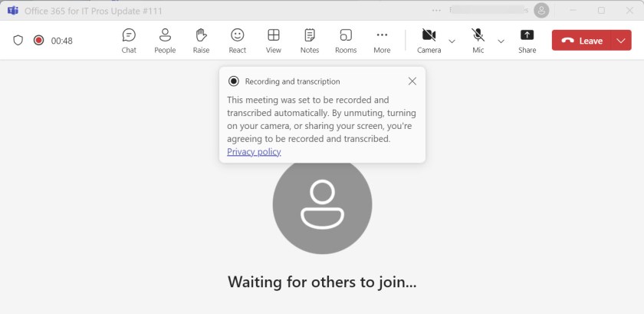Open the meeting Chat panel
Image resolution: width=644 pixels, height=314 pixels.
pos(129,41)
